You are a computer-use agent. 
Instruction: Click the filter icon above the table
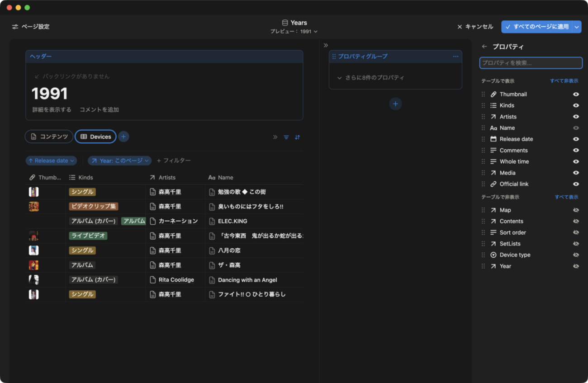pos(286,137)
